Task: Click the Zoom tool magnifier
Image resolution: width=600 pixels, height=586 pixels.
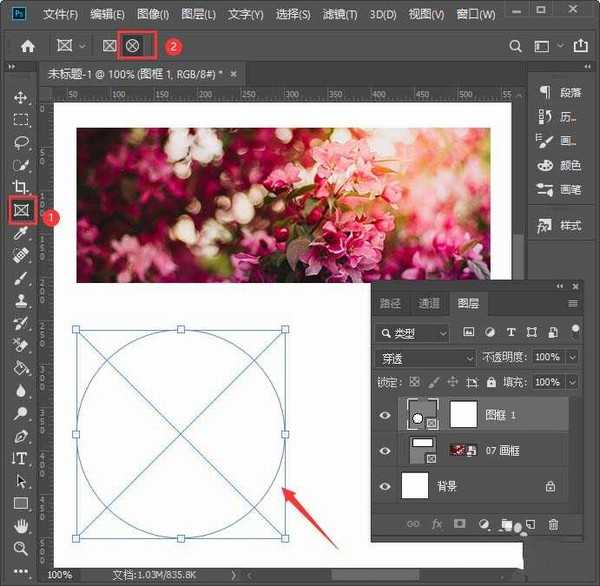Action: point(20,547)
